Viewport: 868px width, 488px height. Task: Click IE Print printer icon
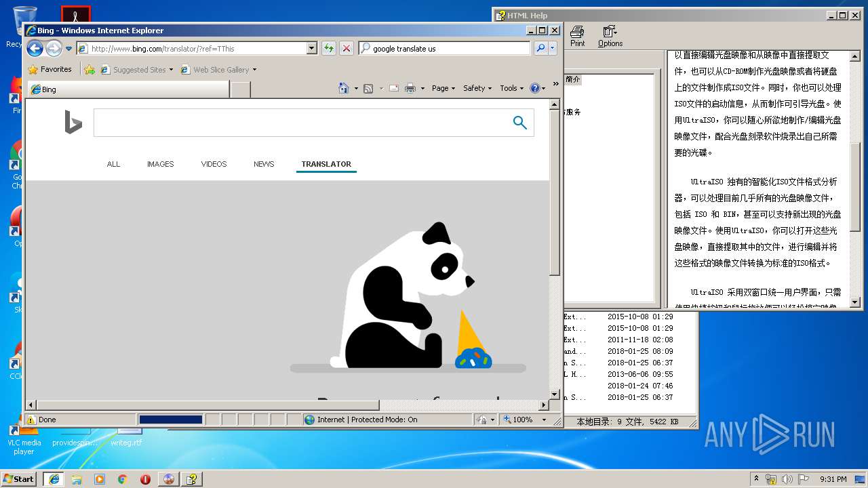pyautogui.click(x=410, y=88)
